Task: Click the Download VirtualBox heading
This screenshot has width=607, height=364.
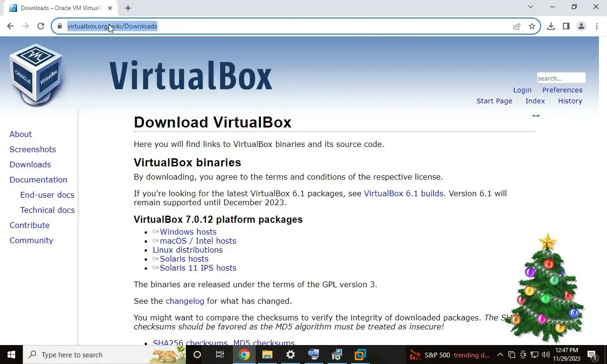Action: 212,122
